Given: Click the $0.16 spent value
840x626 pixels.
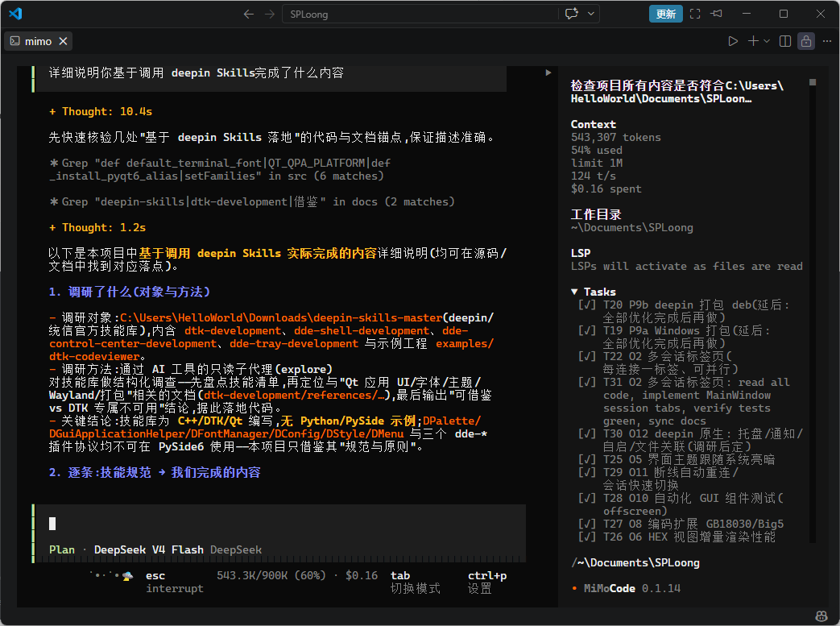Looking at the screenshot, I should [x=606, y=189].
